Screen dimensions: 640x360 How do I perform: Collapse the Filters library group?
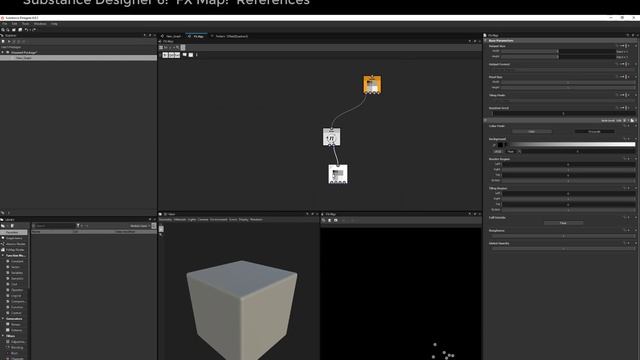pos(3,336)
